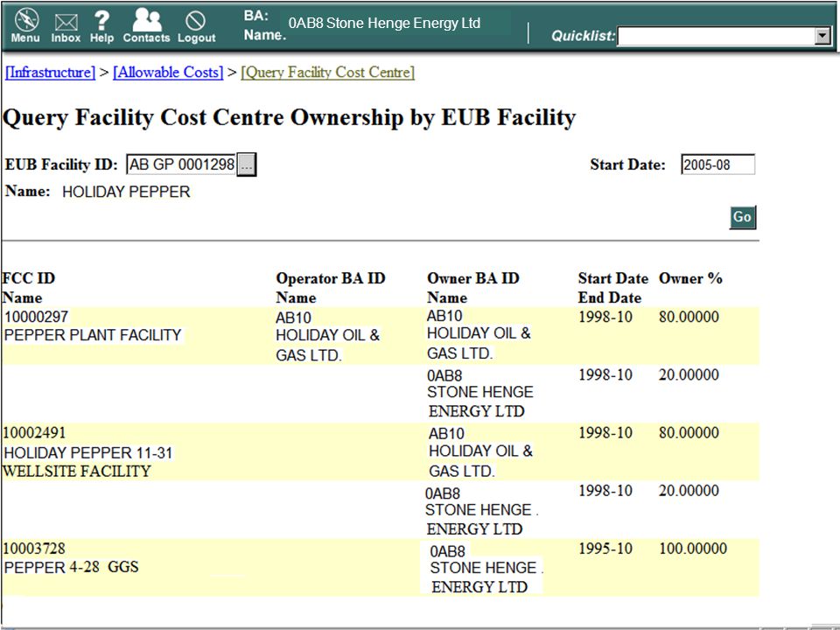840x630 pixels.
Task: Click the page heading Query Facility Cost Centre Ownership
Action: (290, 117)
